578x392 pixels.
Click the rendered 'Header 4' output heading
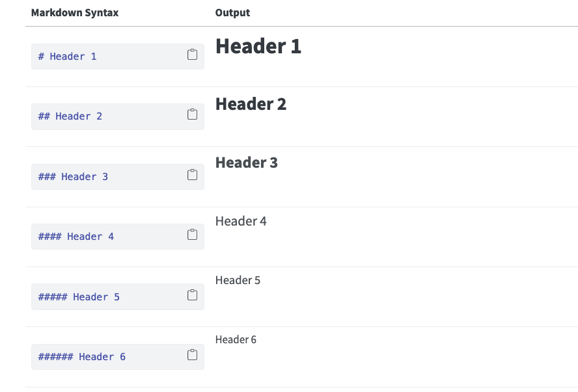pos(241,221)
